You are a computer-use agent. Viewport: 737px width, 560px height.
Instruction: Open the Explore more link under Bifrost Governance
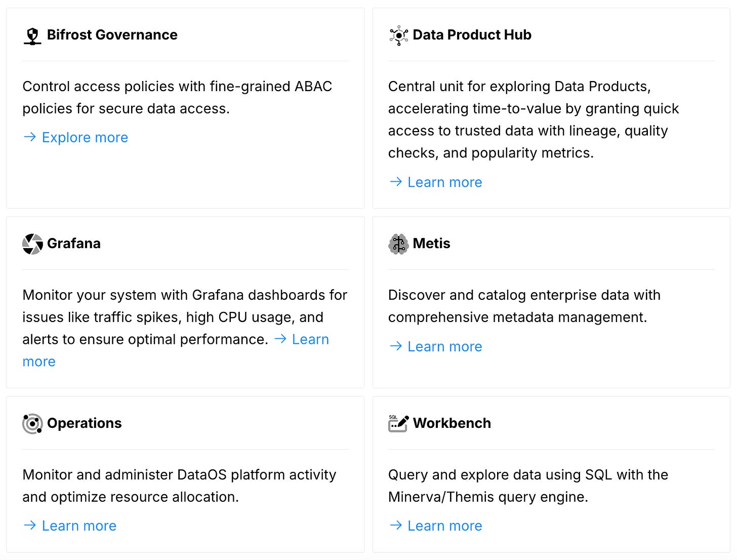click(x=75, y=137)
